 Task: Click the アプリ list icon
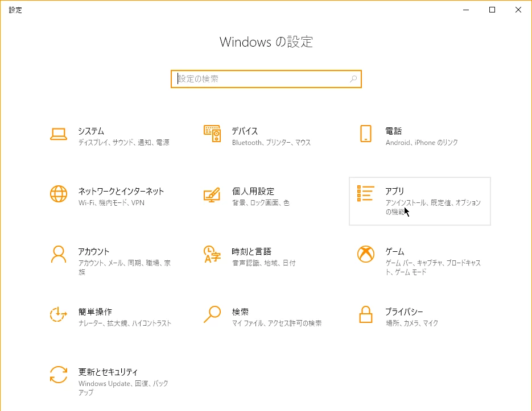pyautogui.click(x=365, y=194)
